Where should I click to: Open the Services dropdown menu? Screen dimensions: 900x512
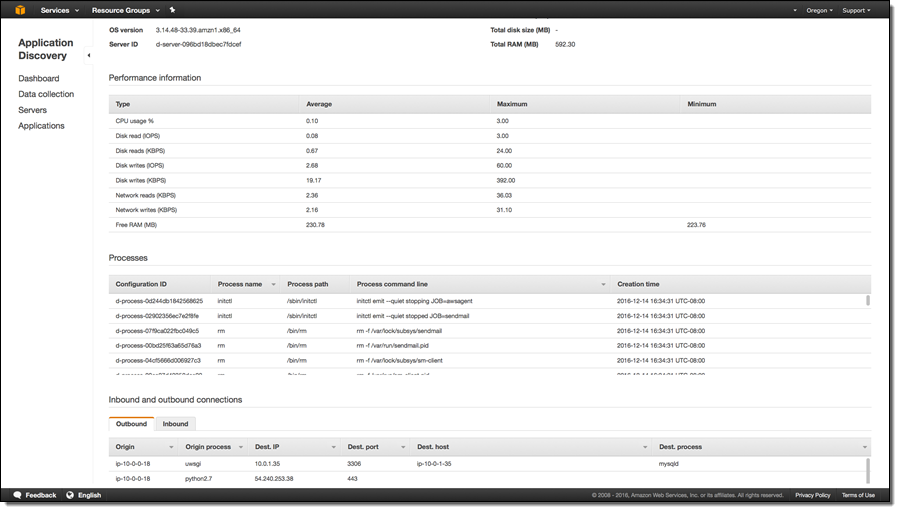tap(59, 10)
